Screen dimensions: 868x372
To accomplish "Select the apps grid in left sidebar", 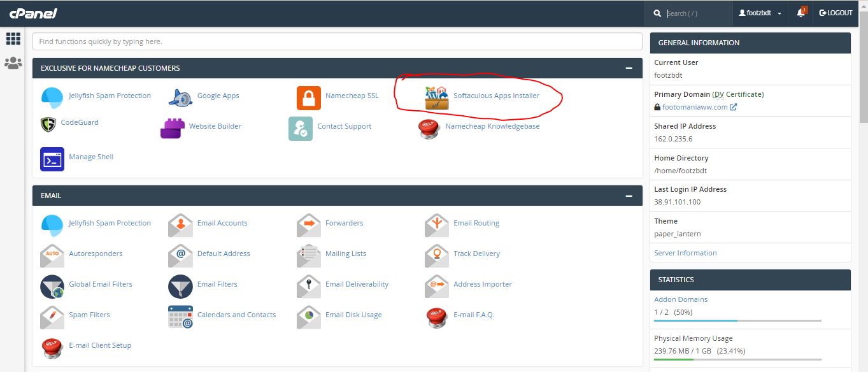I will tap(13, 39).
